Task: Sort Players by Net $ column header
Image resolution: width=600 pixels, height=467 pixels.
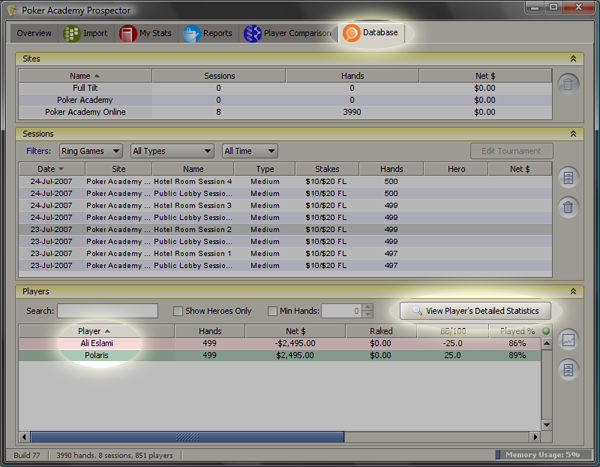Action: point(295,331)
